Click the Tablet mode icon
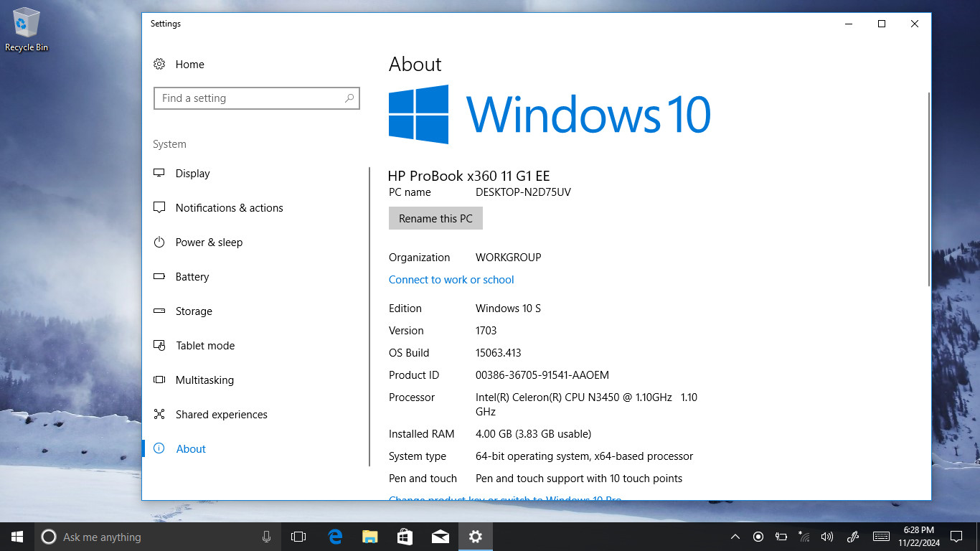The width and height of the screenshot is (980, 551). (159, 345)
